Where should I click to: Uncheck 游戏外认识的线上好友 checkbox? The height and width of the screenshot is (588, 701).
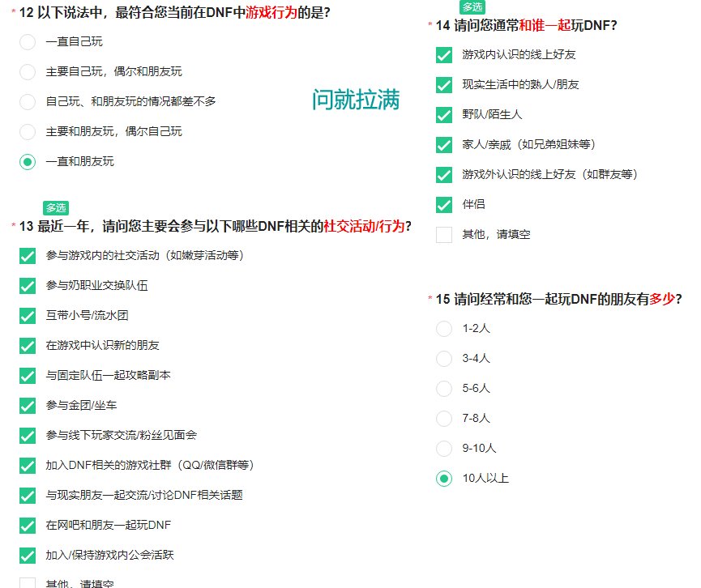444,175
